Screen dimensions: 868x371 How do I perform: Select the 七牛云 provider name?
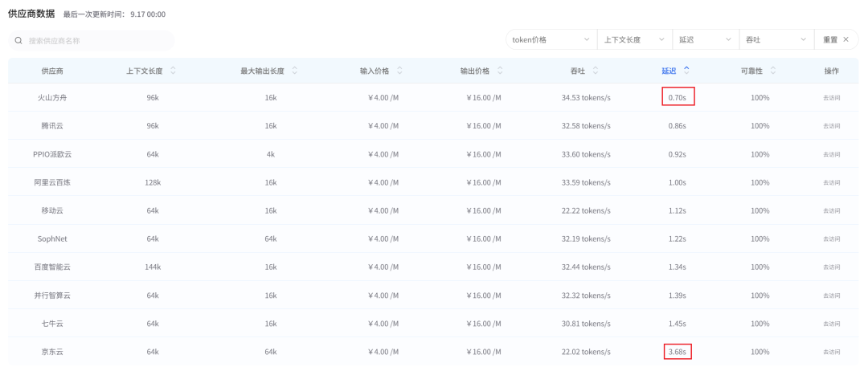[x=52, y=324]
